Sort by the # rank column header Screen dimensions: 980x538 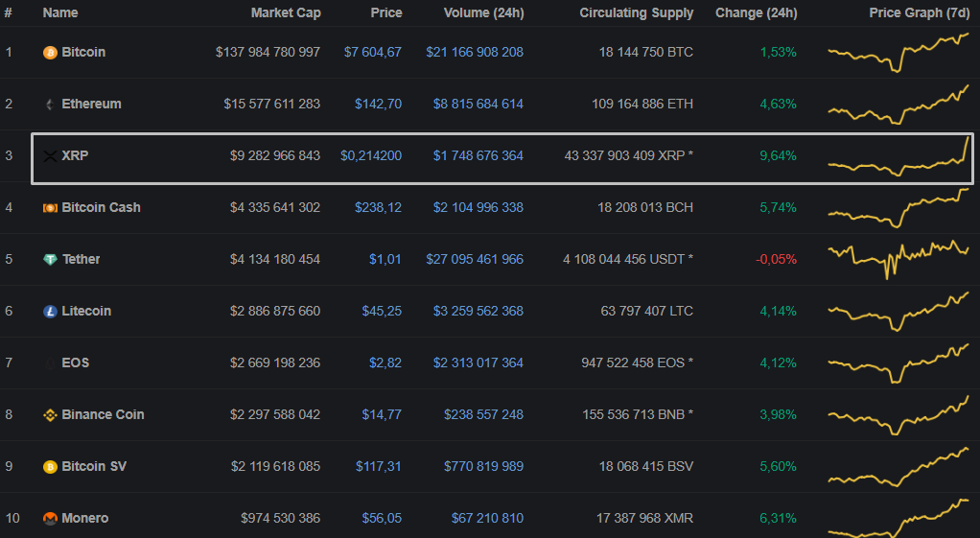click(9, 12)
